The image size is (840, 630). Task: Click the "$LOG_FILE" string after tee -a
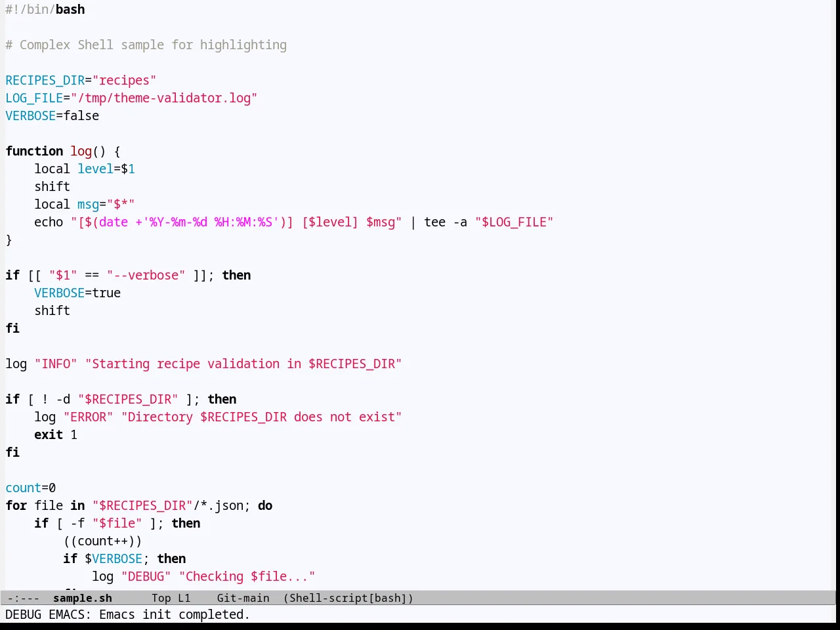(x=514, y=222)
